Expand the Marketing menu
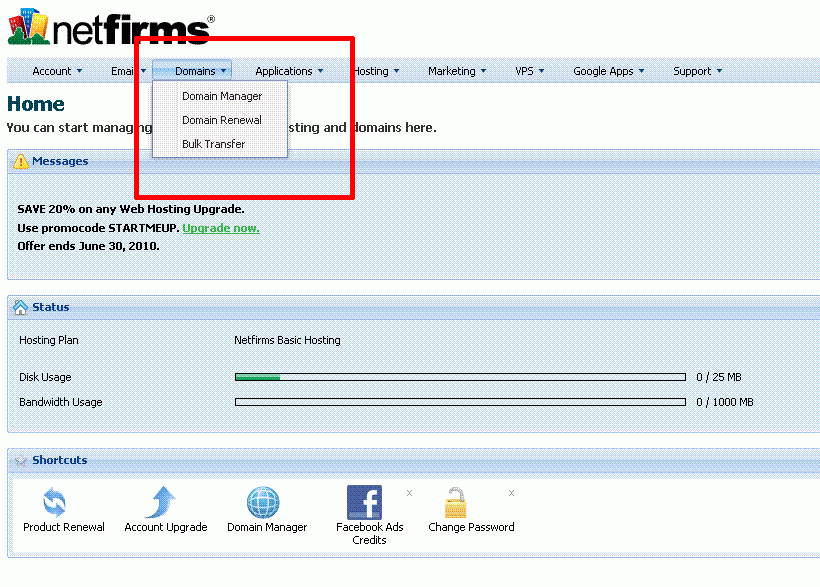 [457, 71]
